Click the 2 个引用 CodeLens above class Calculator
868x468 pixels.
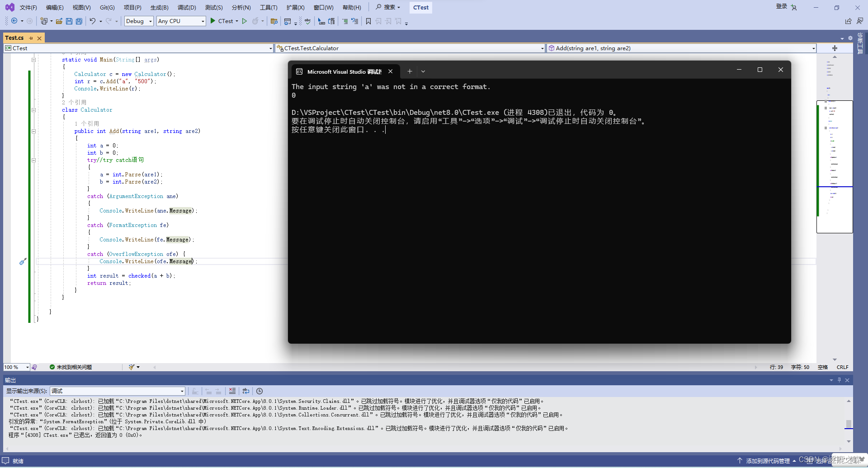pyautogui.click(x=74, y=102)
